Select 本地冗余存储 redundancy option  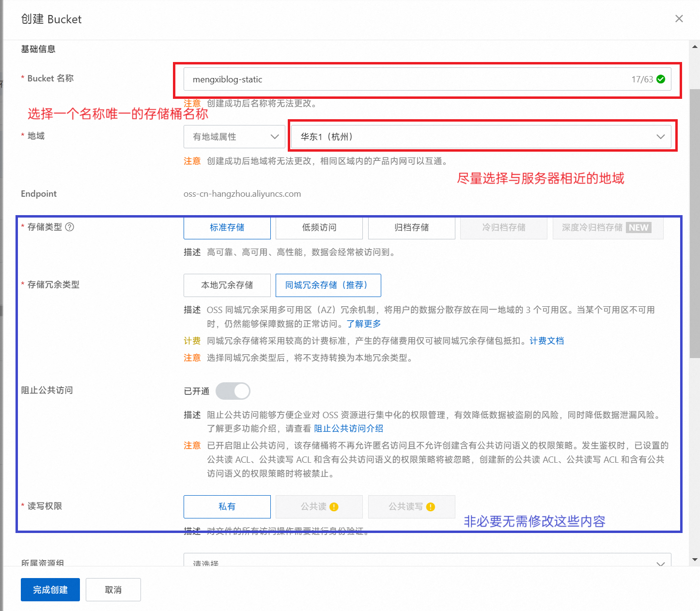point(227,285)
